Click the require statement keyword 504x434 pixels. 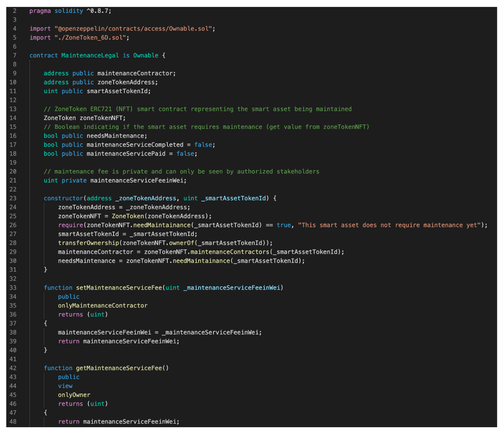(x=70, y=225)
